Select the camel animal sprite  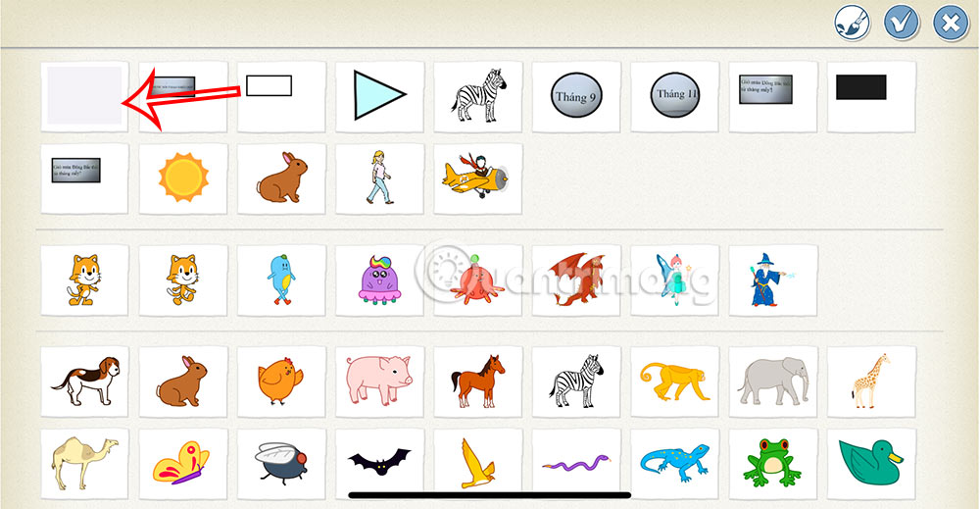85,464
